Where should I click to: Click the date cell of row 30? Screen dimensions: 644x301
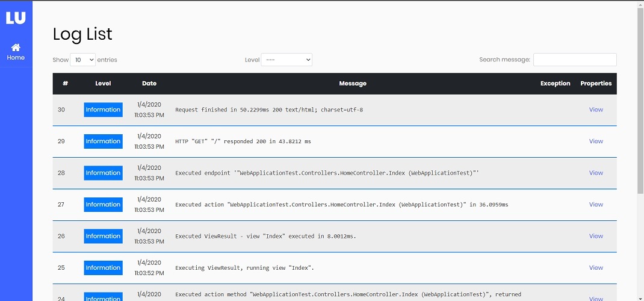(149, 110)
